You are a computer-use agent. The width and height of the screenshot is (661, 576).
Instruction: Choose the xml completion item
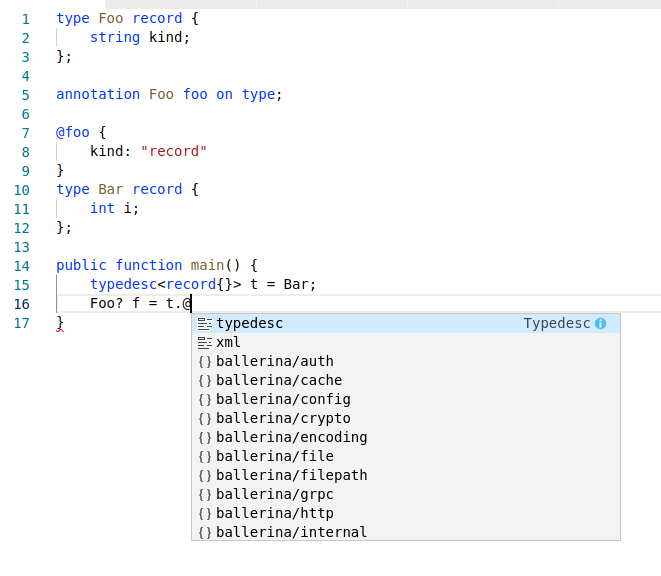tap(406, 342)
